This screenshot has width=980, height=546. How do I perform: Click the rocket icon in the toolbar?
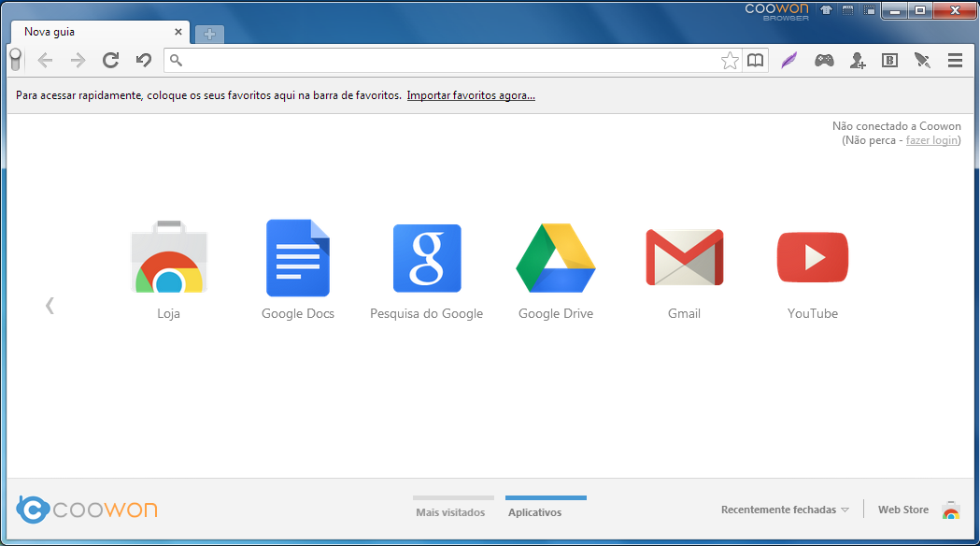point(922,61)
